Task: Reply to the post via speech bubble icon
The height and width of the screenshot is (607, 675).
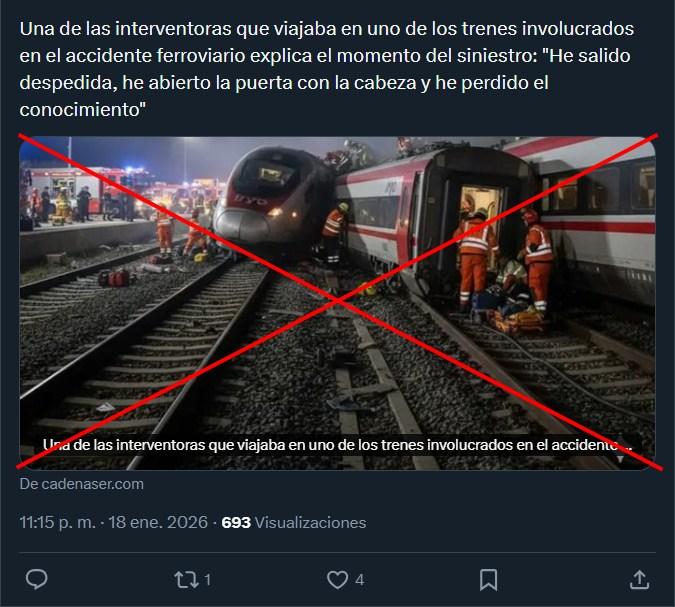Action: (37, 579)
